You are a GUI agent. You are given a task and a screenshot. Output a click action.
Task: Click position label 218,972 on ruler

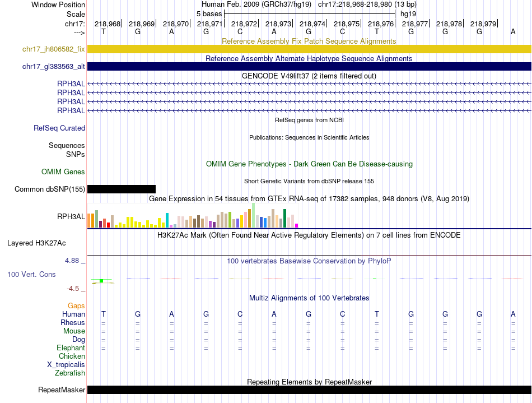coord(244,24)
